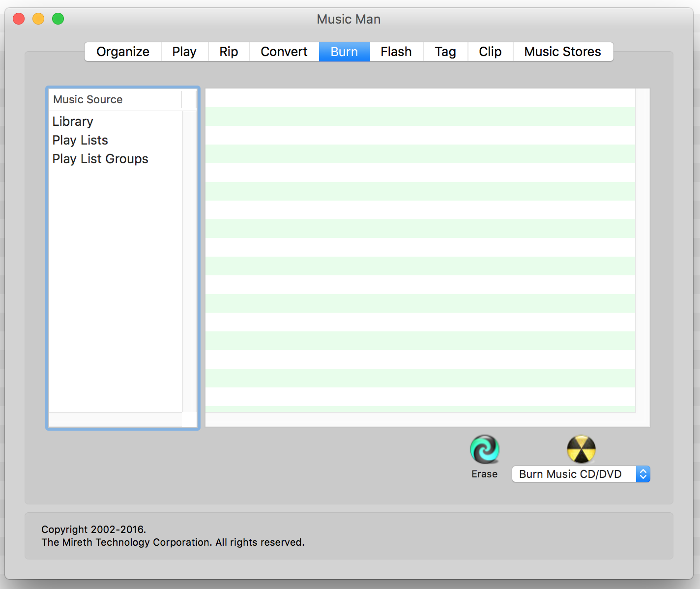Open the Burn Music CD/DVD dropdown

point(581,474)
